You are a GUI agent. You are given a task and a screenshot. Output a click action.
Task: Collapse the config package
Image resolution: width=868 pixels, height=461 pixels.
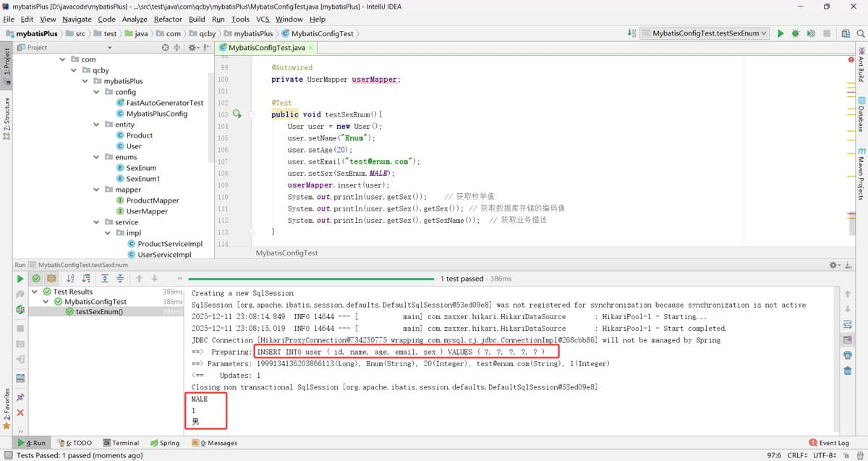click(97, 92)
